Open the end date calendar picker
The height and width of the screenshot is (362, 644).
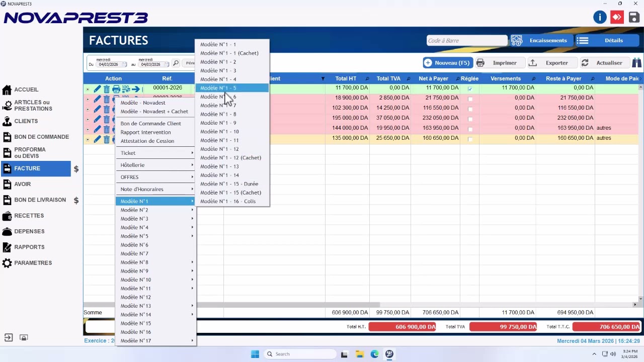(x=167, y=64)
